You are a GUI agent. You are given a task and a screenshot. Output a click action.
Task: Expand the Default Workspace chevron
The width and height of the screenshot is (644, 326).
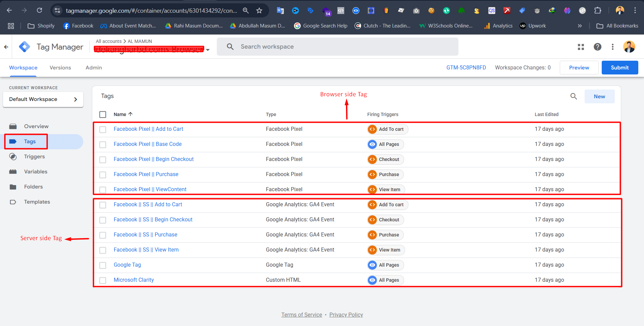[x=76, y=99]
